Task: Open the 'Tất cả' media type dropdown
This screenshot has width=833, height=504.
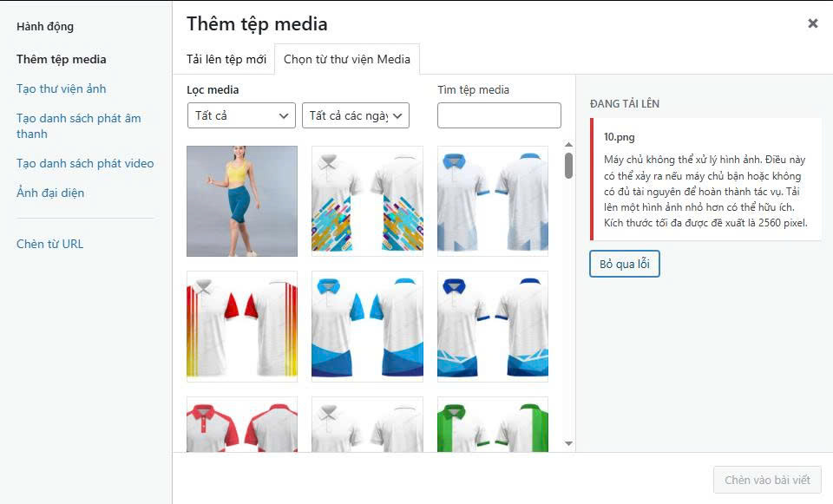Action: tap(241, 115)
